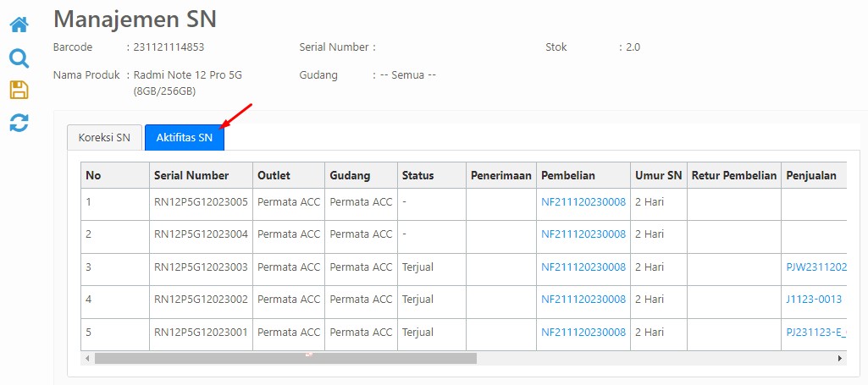Viewport: 868px width, 385px height.
Task: Open sales link starting with PJW2311202
Action: [x=816, y=267]
